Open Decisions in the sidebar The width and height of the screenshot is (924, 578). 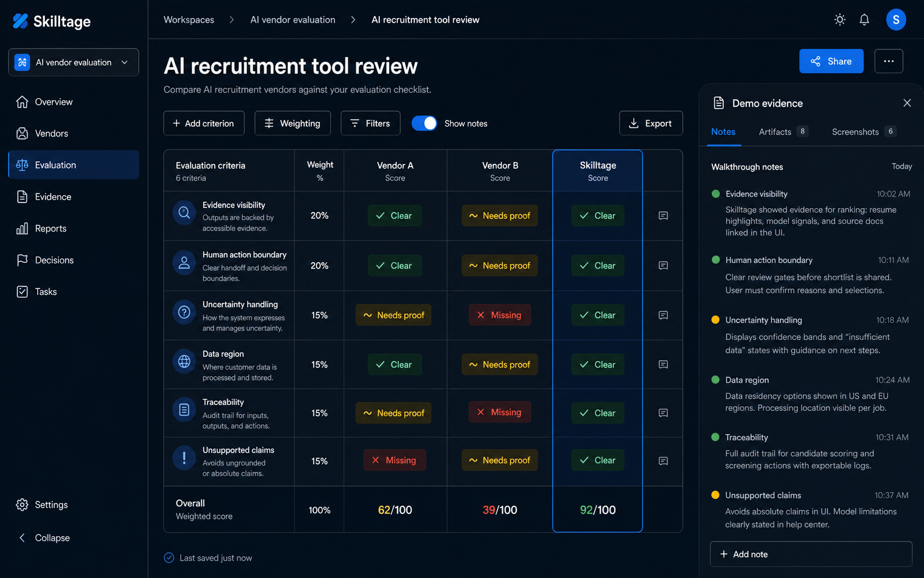pyautogui.click(x=73, y=260)
